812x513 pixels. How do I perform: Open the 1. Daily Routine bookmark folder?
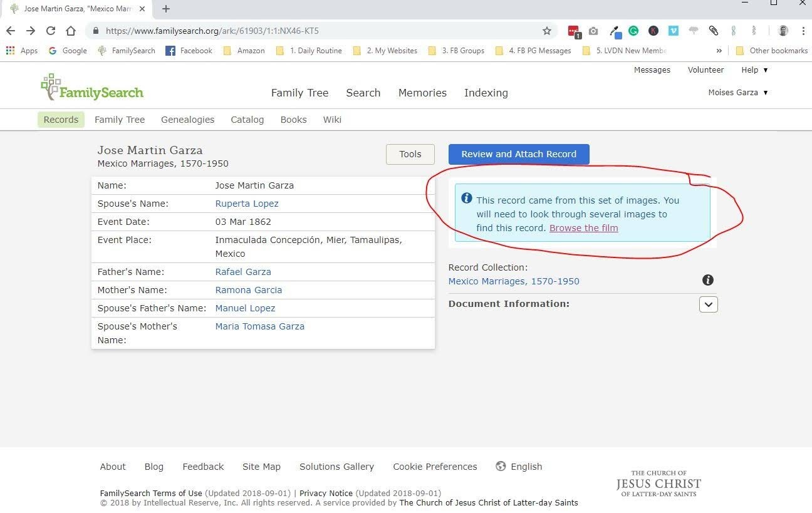click(309, 51)
